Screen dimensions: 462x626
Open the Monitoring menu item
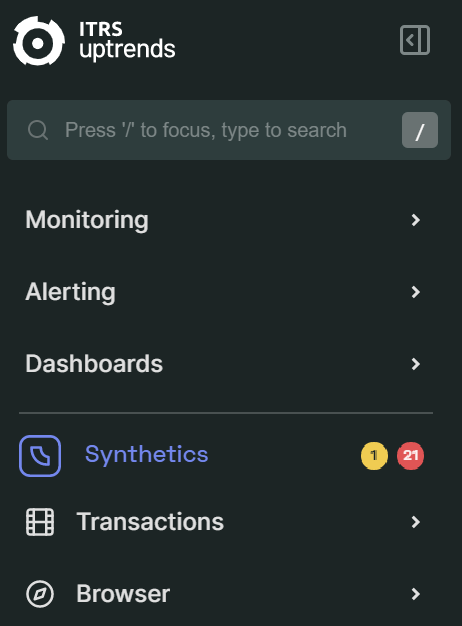coord(226,220)
